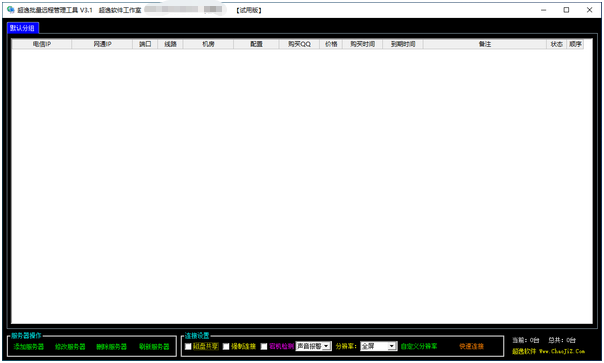Switch to the 默认分组 tab
Viewport: 604px width, 363px height.
click(22, 28)
